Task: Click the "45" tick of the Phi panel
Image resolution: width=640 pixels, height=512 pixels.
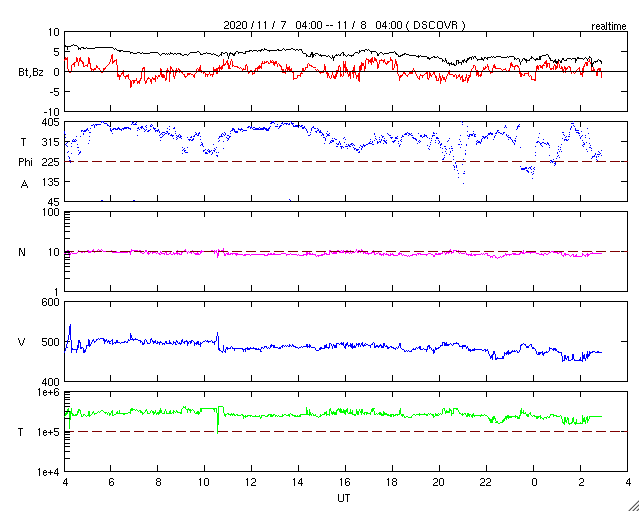Action: [54, 202]
